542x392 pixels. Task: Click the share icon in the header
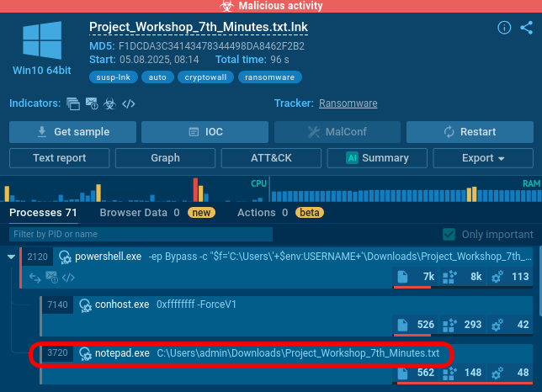pos(527,28)
